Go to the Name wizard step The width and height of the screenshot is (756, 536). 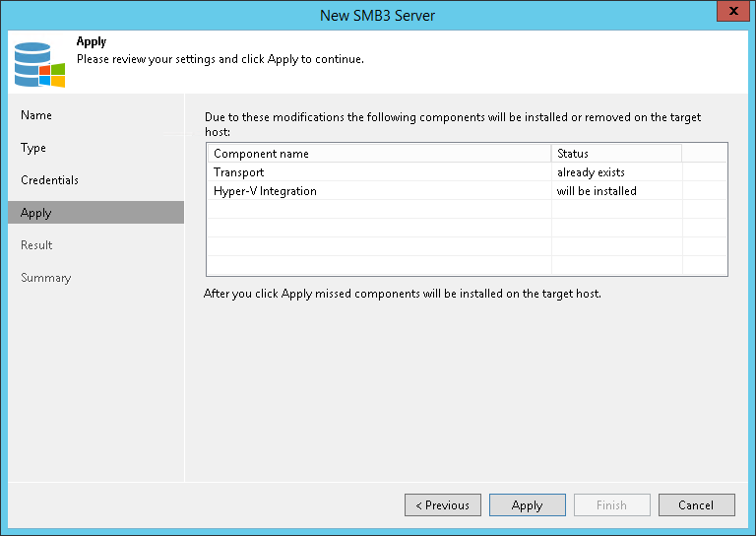click(x=36, y=115)
